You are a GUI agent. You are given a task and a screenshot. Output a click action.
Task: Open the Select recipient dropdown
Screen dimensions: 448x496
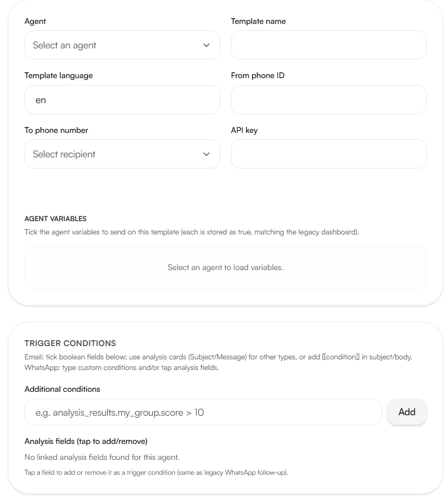[122, 154]
